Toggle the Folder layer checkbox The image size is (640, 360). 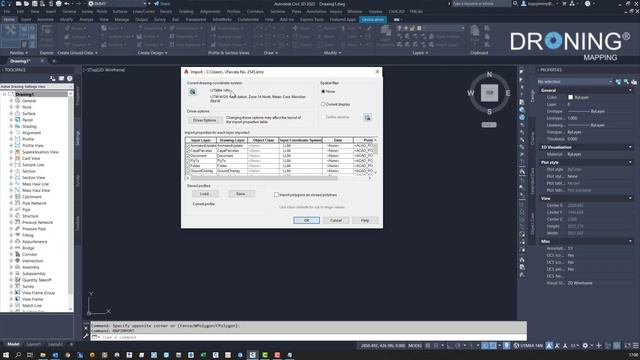coord(188,166)
